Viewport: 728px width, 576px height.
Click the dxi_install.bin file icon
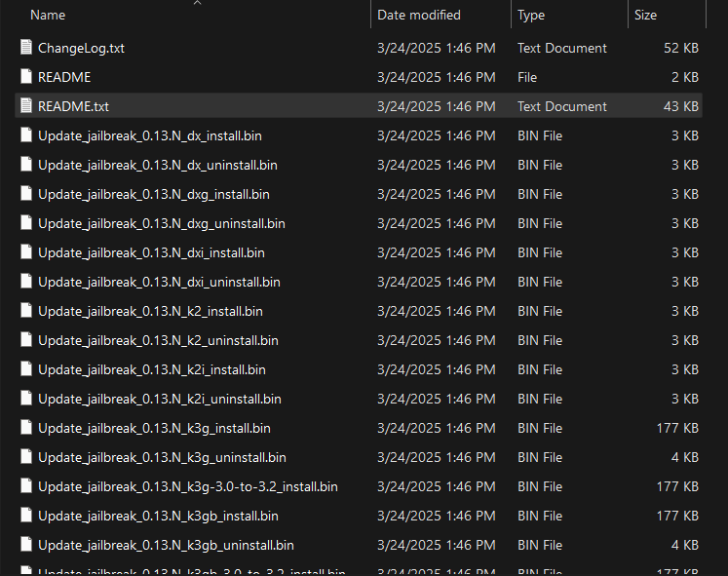[26, 252]
